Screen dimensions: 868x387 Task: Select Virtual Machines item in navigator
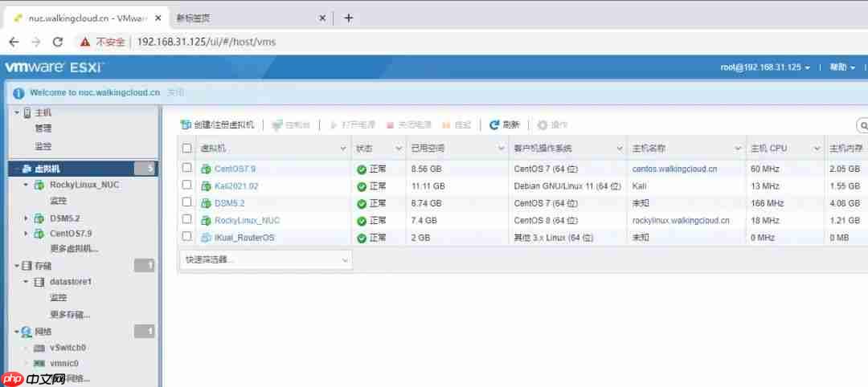83,169
